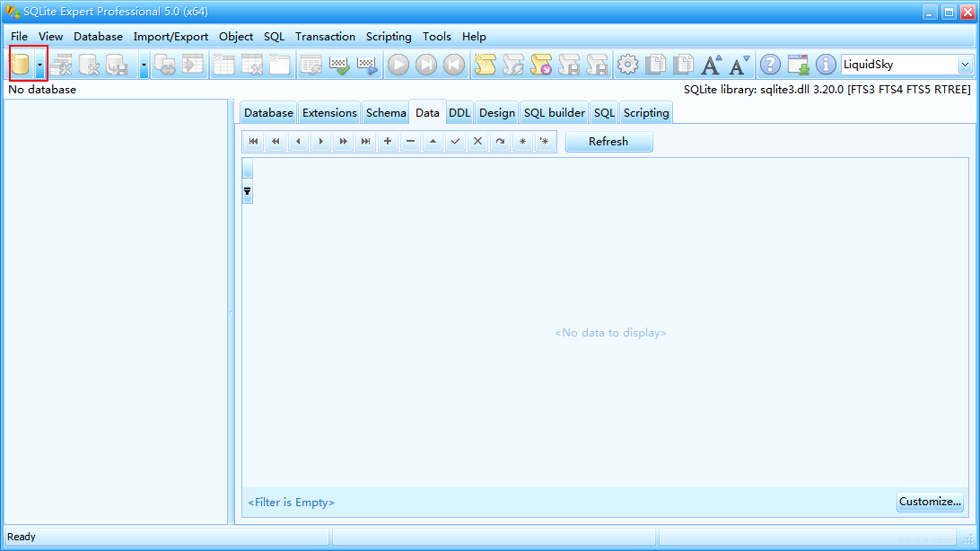Switch to the Design tab

pos(497,113)
